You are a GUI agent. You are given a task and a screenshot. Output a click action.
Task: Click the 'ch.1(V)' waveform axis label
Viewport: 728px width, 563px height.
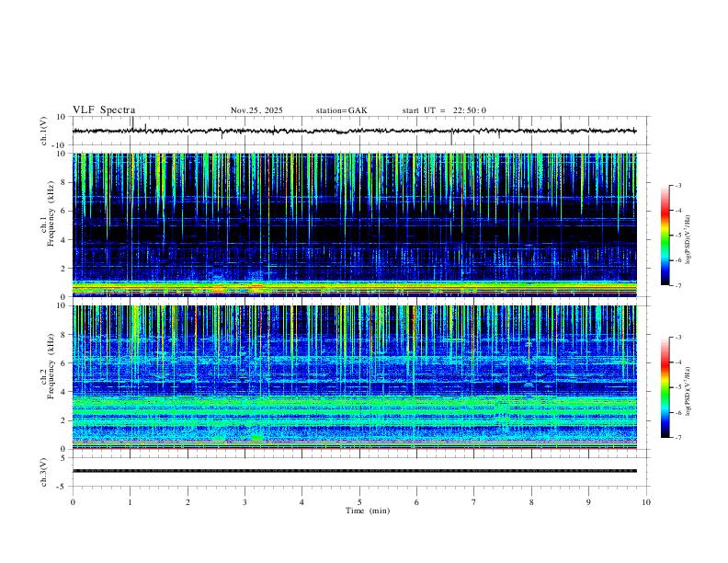[x=44, y=131]
